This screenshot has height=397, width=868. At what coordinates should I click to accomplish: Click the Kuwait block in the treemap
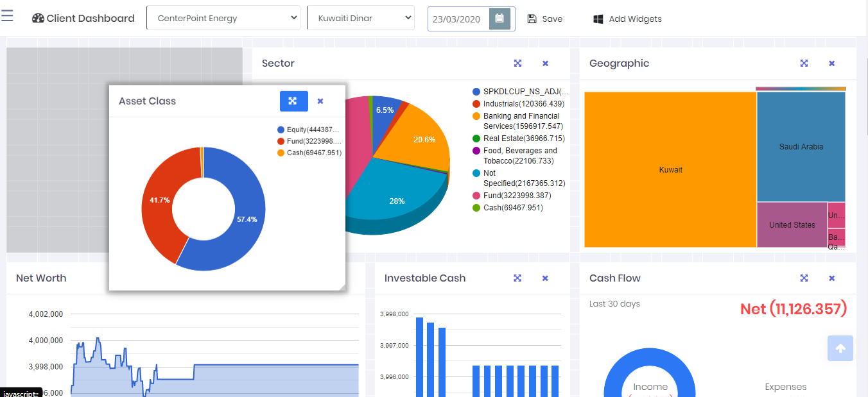(x=670, y=170)
